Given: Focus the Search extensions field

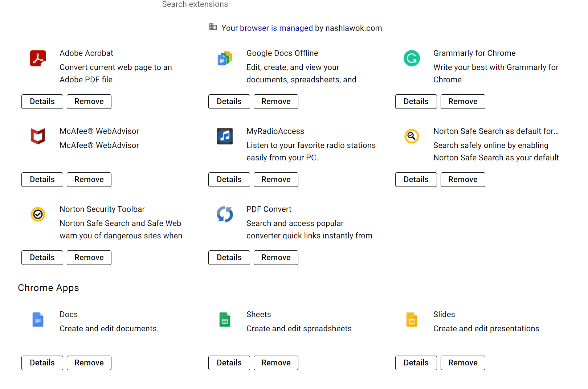Looking at the screenshot, I should coord(195,4).
